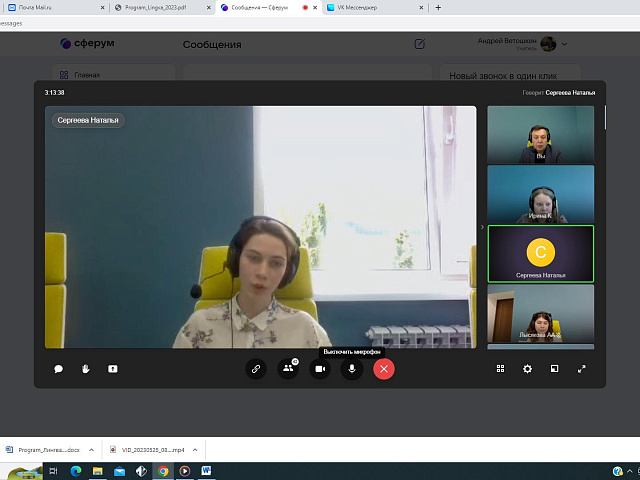Collapse the participants side panel
This screenshot has height=480, width=640.
tap(481, 228)
